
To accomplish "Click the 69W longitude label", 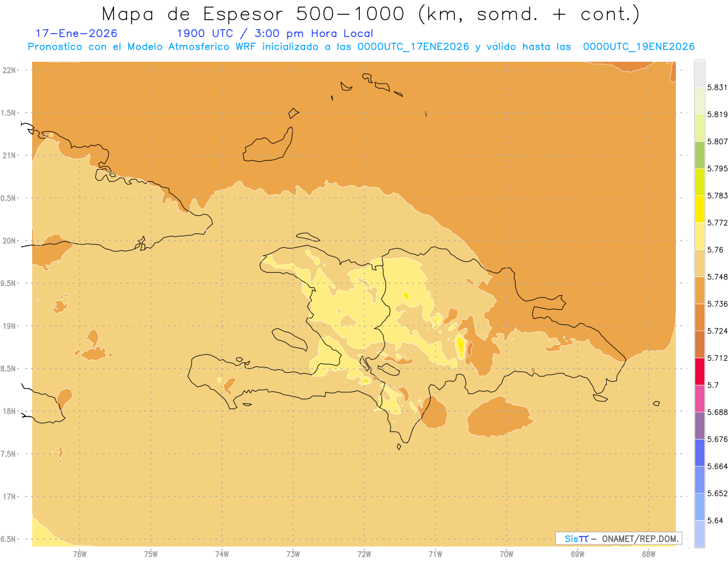I will pos(578,554).
